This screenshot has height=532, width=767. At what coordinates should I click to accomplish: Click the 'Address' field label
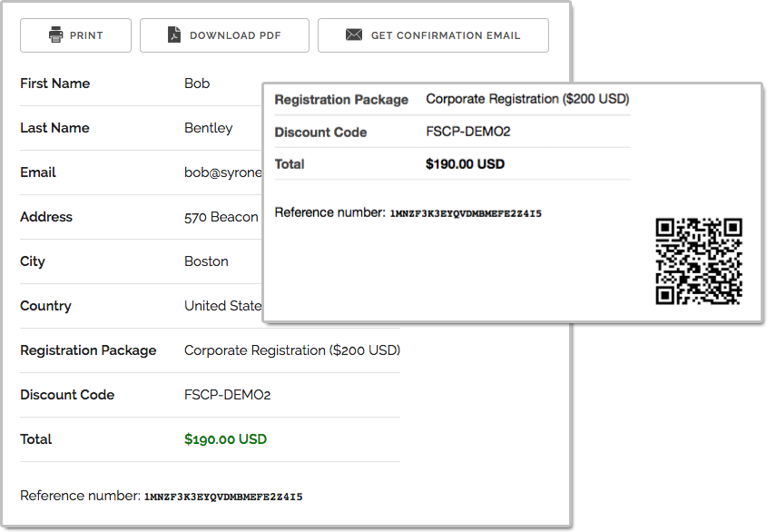[46, 217]
